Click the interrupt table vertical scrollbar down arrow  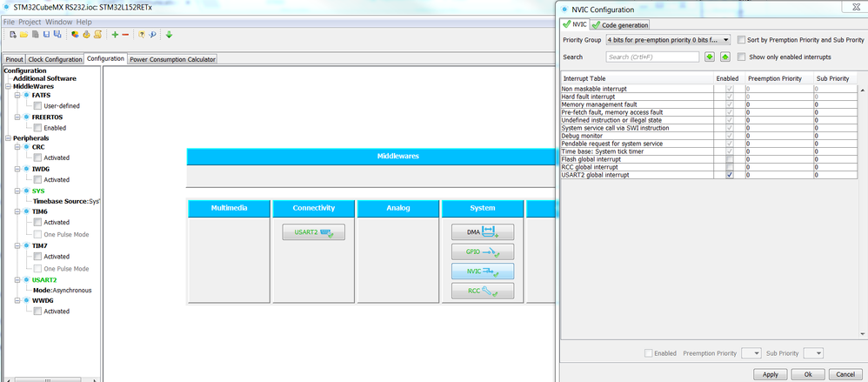(x=862, y=334)
